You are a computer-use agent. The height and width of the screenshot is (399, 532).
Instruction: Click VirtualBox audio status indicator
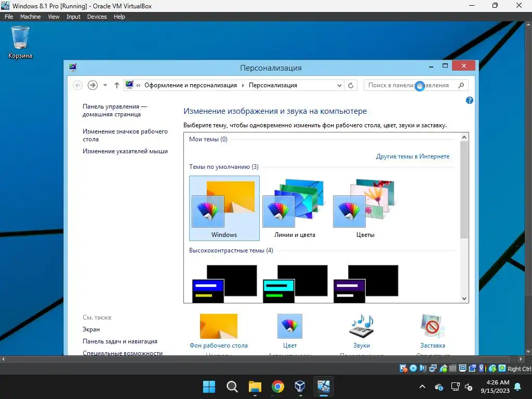pos(423,368)
